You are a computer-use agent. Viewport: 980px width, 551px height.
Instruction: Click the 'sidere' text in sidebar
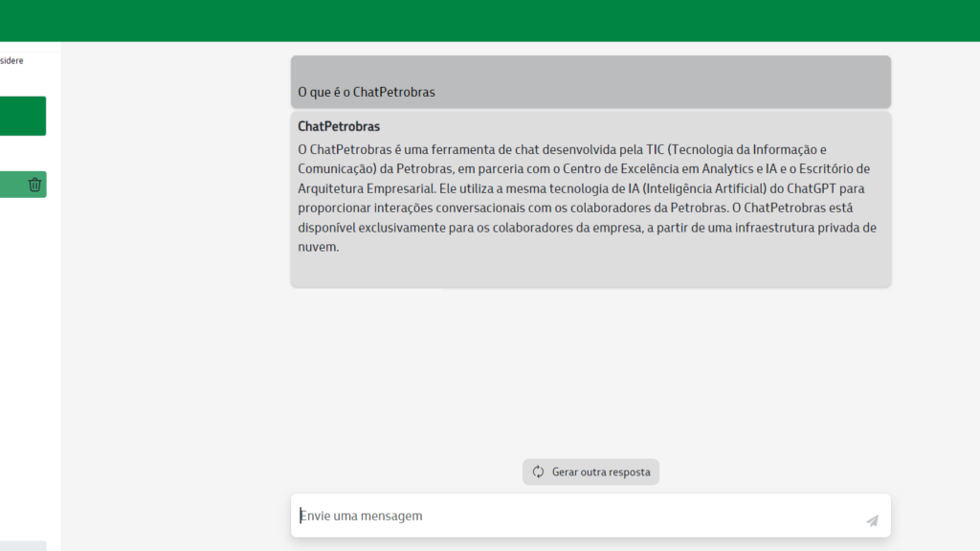11,60
